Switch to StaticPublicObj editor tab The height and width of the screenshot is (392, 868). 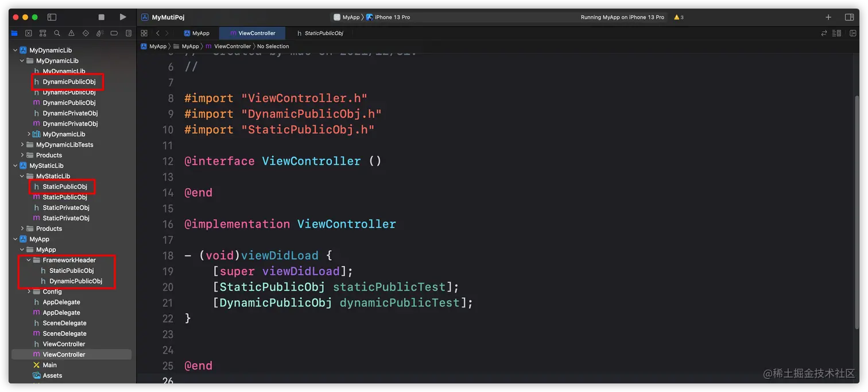pyautogui.click(x=320, y=33)
